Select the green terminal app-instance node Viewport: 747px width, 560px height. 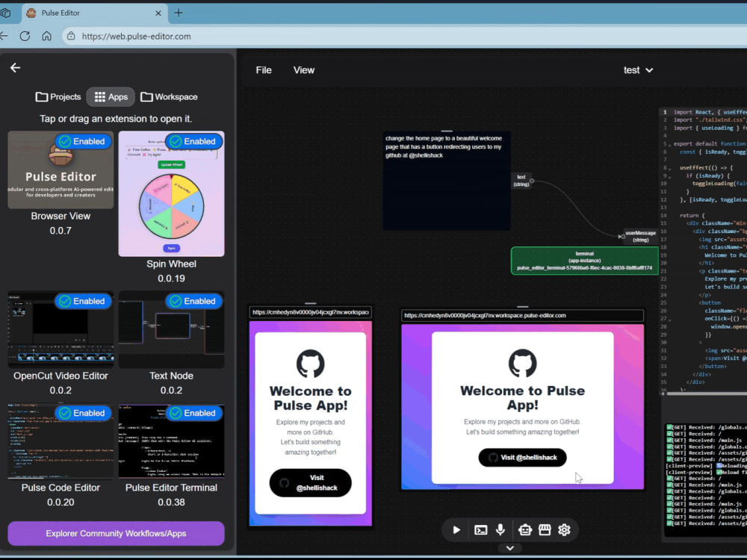pyautogui.click(x=585, y=261)
